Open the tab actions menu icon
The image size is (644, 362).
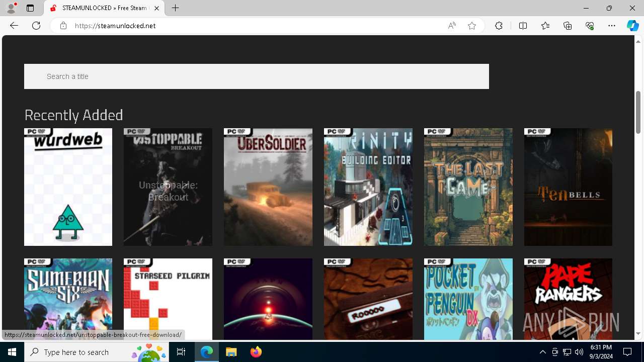[30, 8]
